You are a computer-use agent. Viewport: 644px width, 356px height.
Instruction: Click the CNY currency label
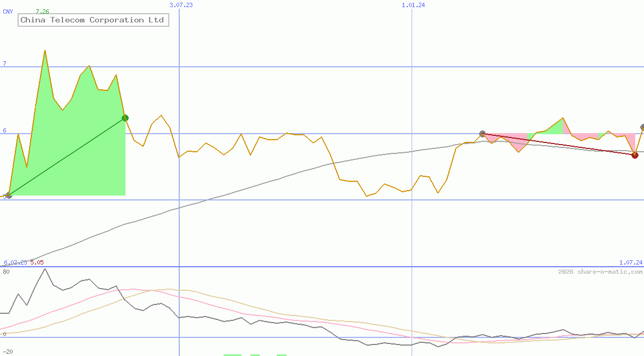click(x=9, y=11)
